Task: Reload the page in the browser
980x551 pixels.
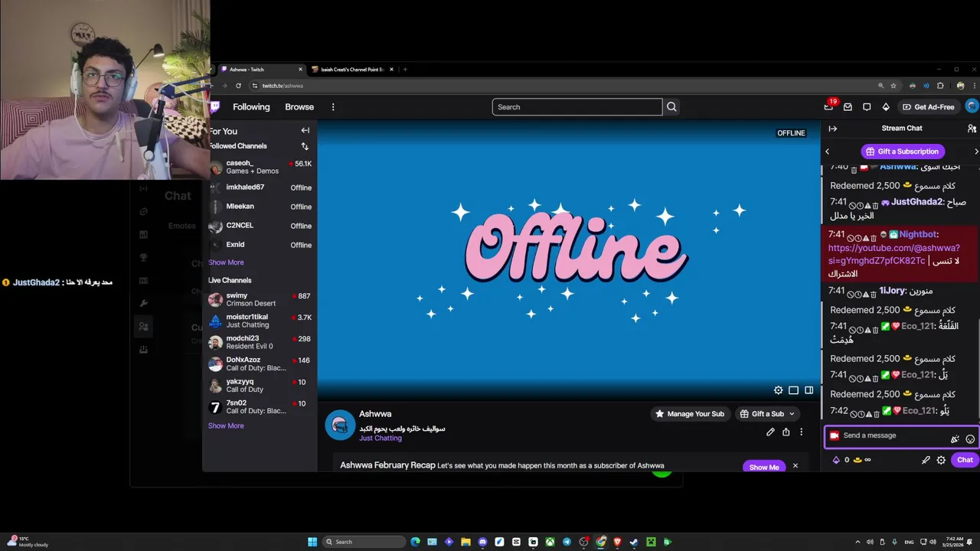Action: [x=239, y=86]
